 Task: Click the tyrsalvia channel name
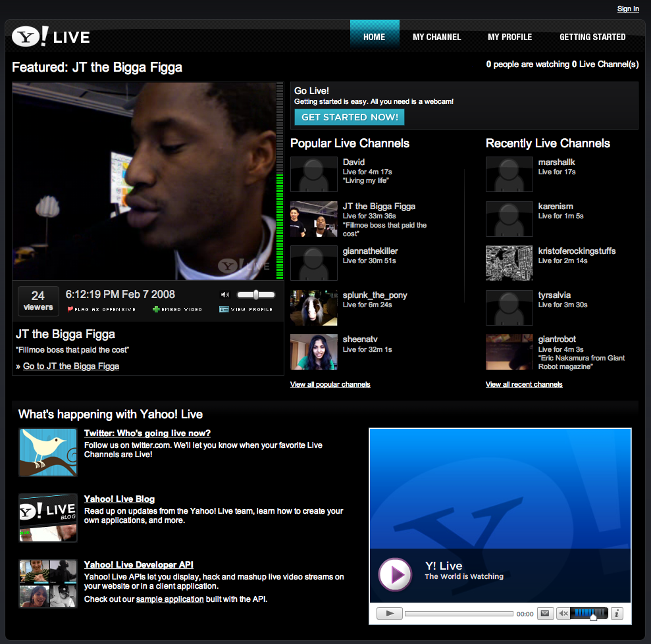pos(554,295)
